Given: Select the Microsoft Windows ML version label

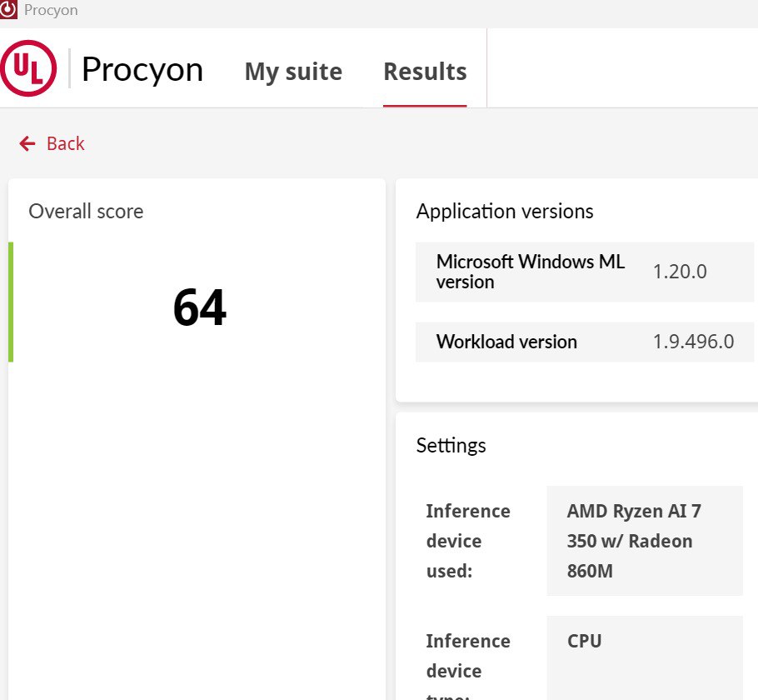Looking at the screenshot, I should pos(531,272).
